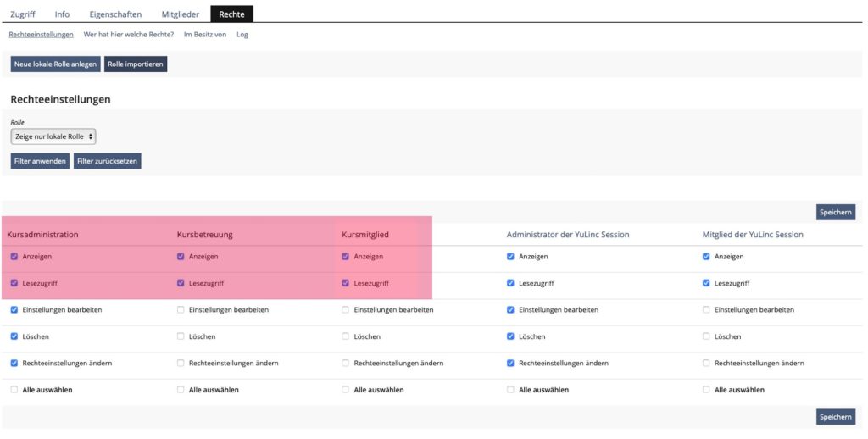The width and height of the screenshot is (868, 439).
Task: View the Log subtab
Action: click(x=242, y=35)
